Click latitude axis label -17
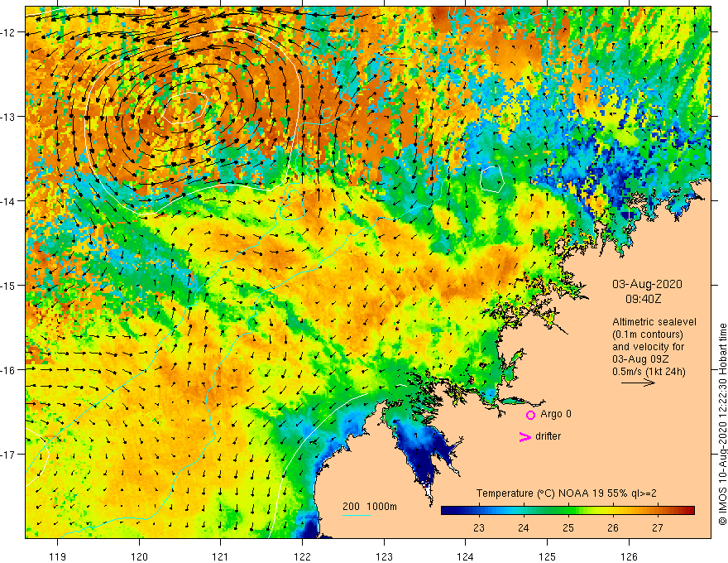The width and height of the screenshot is (728, 563). (10, 455)
